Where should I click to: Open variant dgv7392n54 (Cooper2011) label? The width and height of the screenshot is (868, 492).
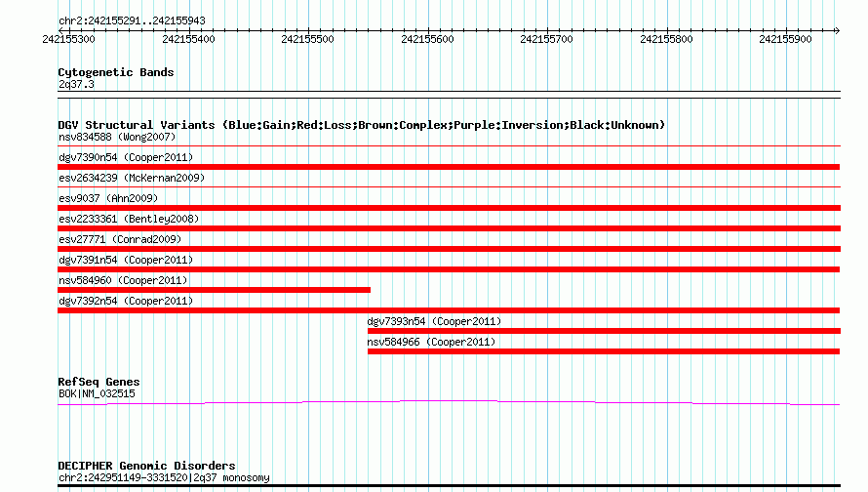click(126, 301)
